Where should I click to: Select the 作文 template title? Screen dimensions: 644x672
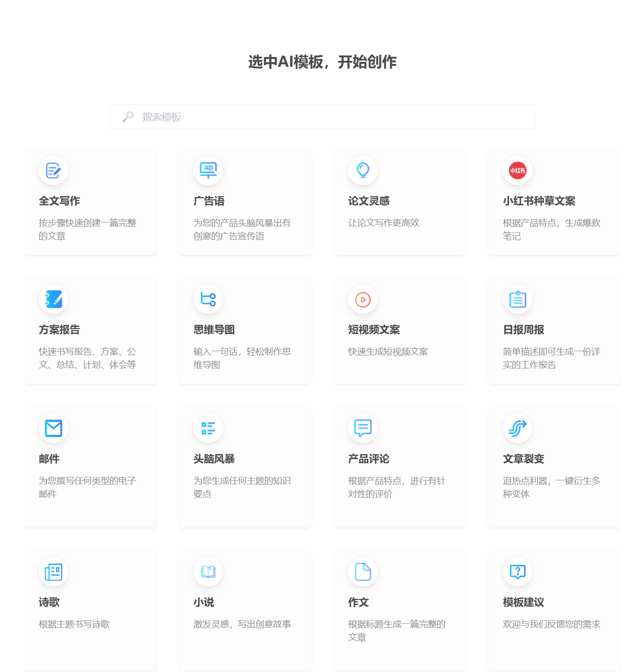pyautogui.click(x=359, y=602)
